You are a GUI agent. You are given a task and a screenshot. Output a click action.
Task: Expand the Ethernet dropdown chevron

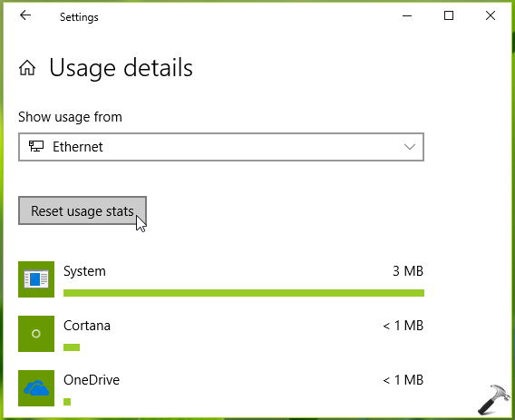pos(410,147)
